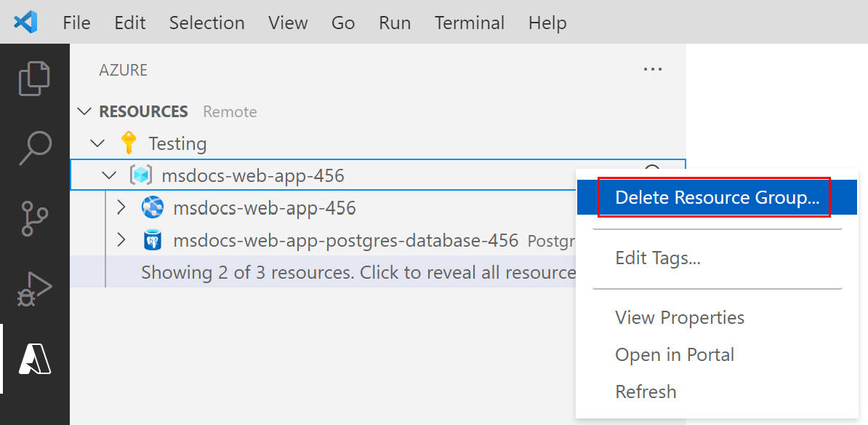Select Open in Portal
The image size is (868, 425).
674,354
